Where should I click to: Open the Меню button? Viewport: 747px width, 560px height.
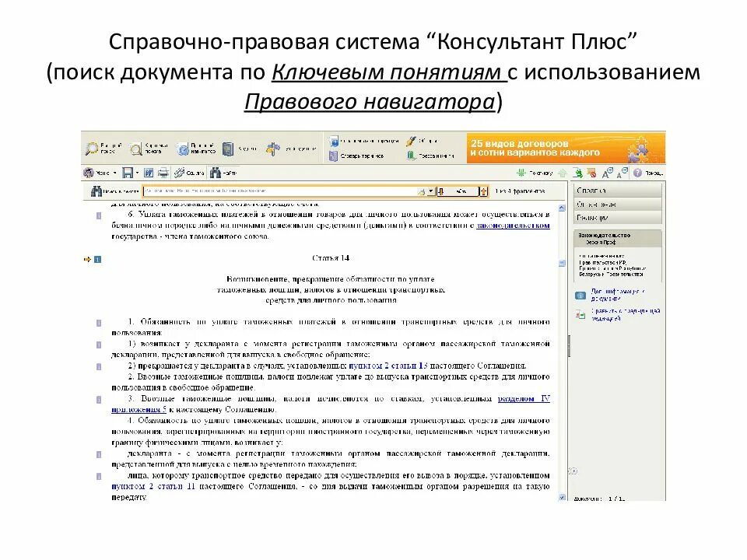[100, 173]
